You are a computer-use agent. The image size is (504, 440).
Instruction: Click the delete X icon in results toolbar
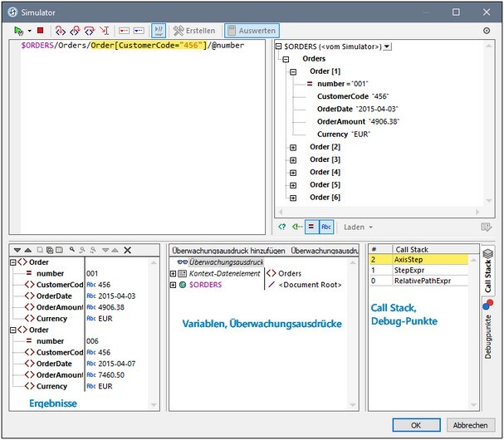tap(127, 250)
